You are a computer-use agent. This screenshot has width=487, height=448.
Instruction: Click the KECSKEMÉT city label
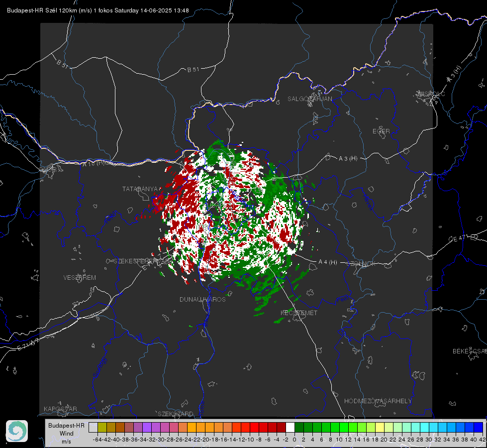click(x=299, y=313)
